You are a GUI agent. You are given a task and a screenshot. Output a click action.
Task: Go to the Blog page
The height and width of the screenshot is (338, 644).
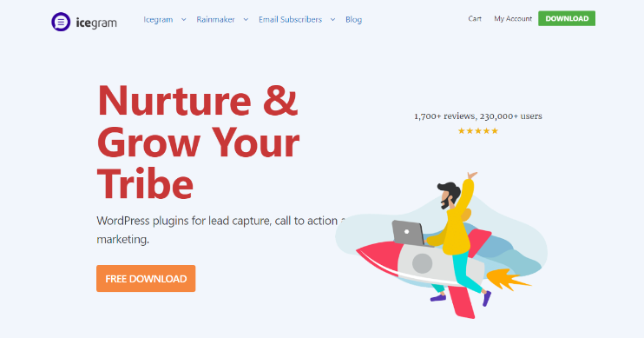click(x=353, y=19)
